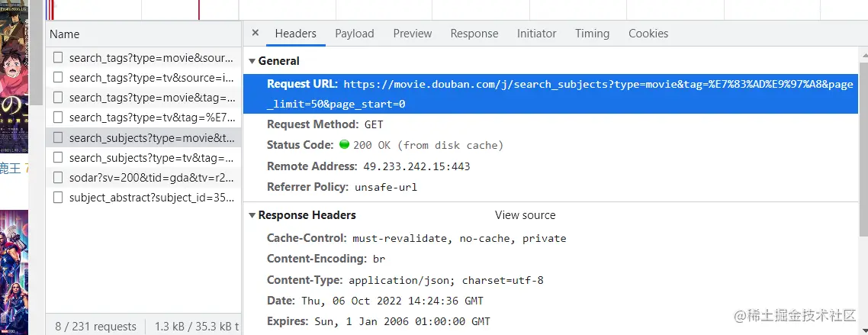This screenshot has width=868, height=335.
Task: Click the green 200 OK status indicator
Action: 344,144
